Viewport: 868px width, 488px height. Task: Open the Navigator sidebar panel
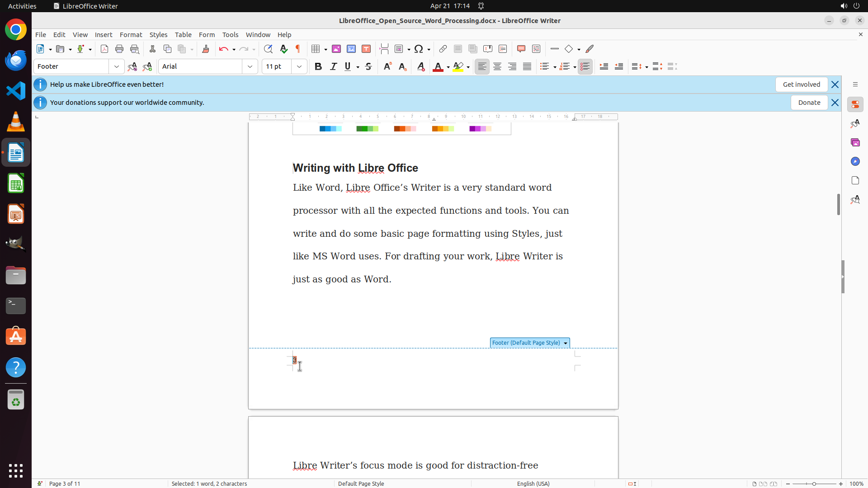point(855,161)
